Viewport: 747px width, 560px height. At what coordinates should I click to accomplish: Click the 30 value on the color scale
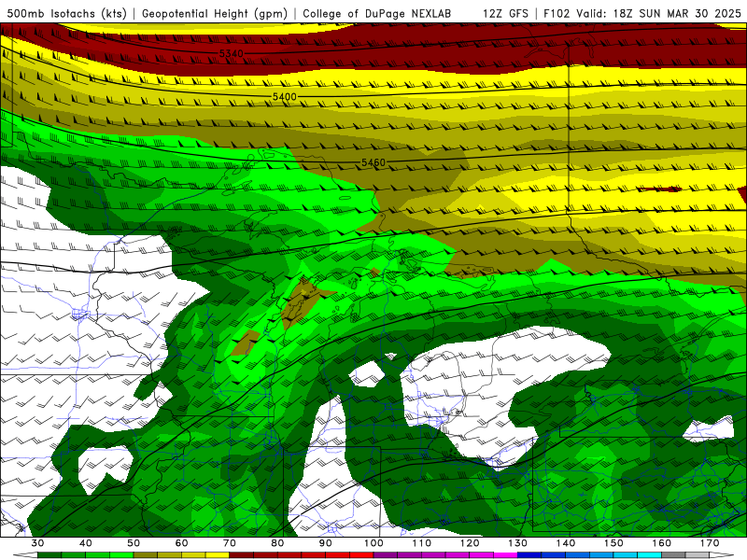[37, 543]
